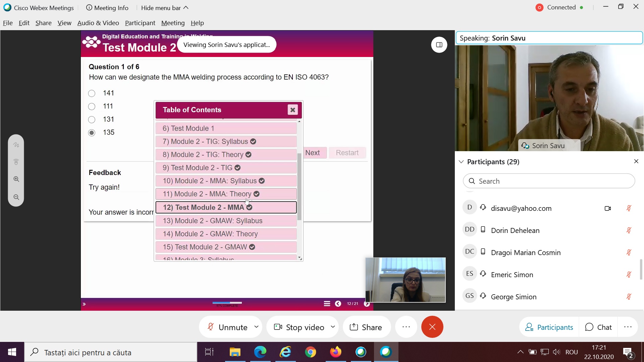Click the previous slide arrow icon
Viewport: 644px width, 362px height.
click(x=338, y=304)
